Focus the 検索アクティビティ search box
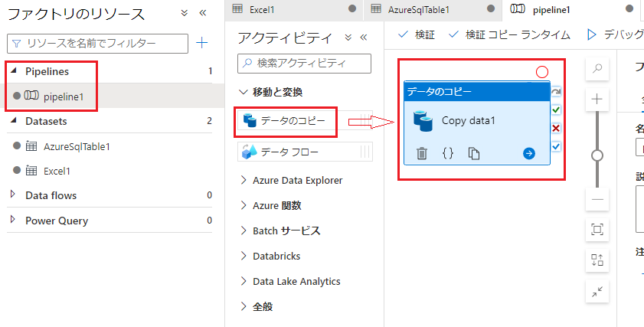 tap(304, 64)
